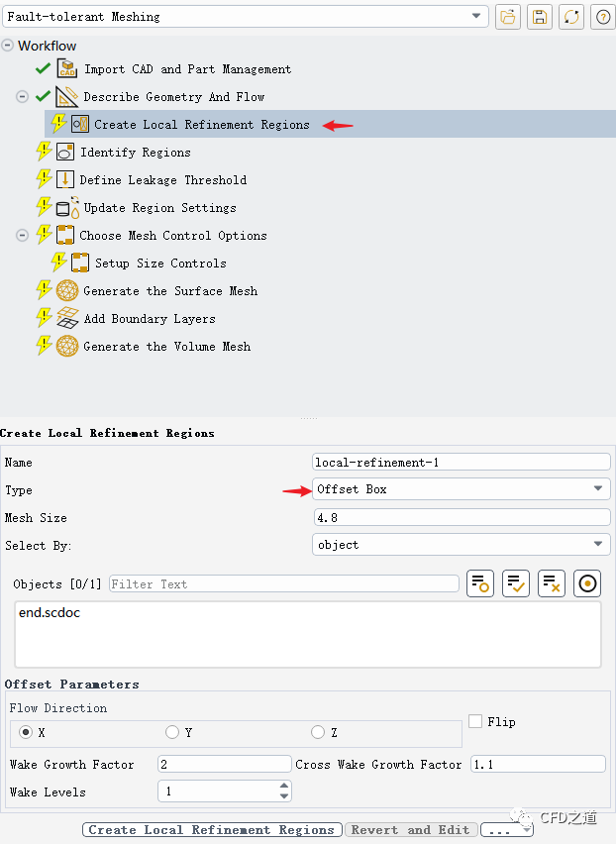
Task: Save the current workflow
Action: coord(540,17)
